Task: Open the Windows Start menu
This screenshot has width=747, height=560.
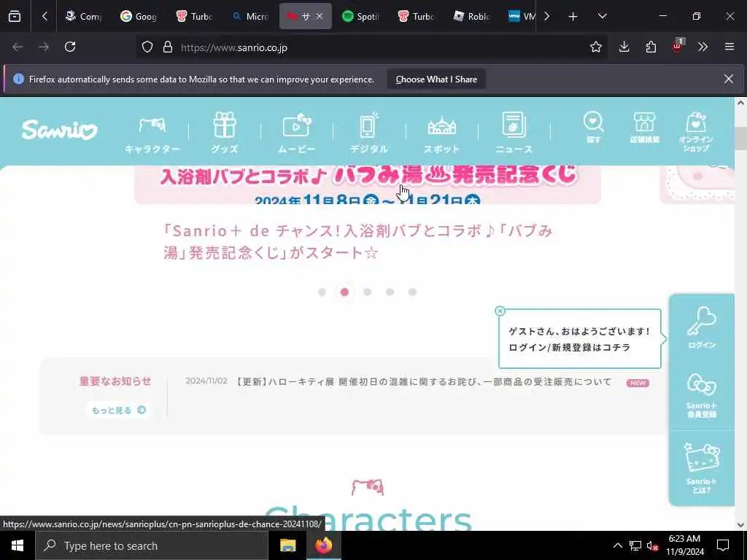Action: (x=18, y=545)
